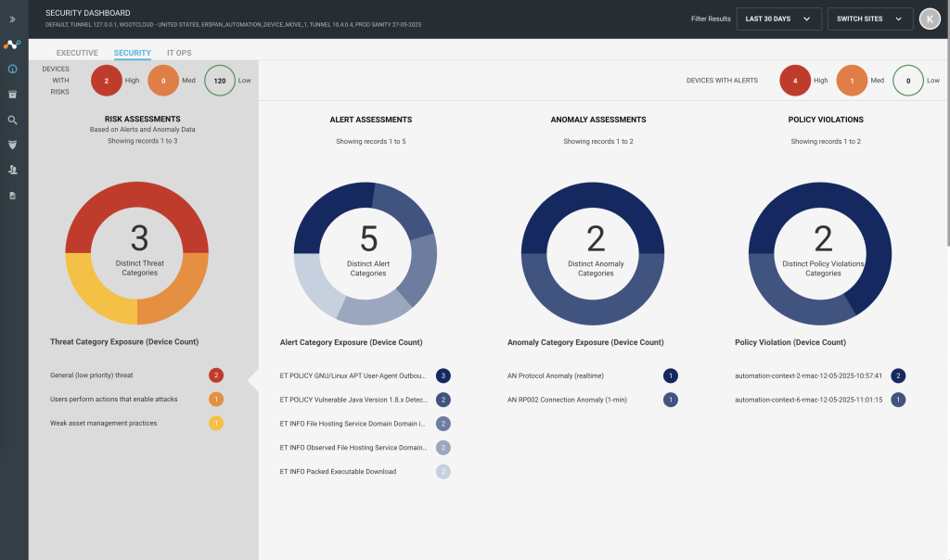Open the Last 30 Days filter dropdown
This screenshot has width=950, height=560.
coord(778,19)
